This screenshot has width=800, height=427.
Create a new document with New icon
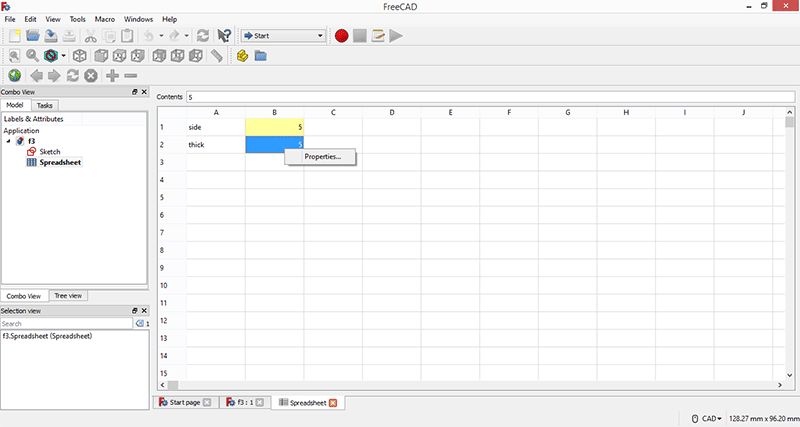click(15, 36)
